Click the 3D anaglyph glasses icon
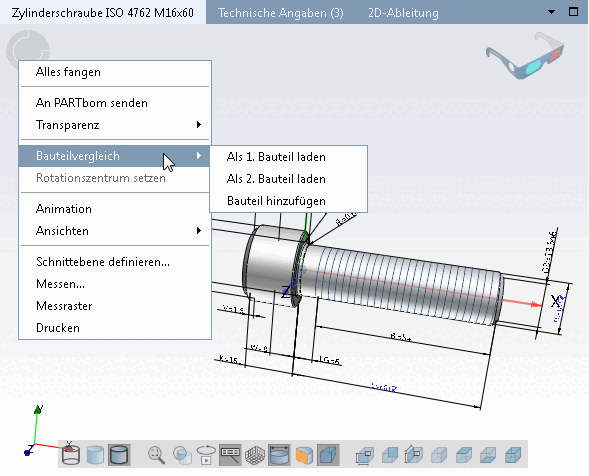 click(525, 56)
